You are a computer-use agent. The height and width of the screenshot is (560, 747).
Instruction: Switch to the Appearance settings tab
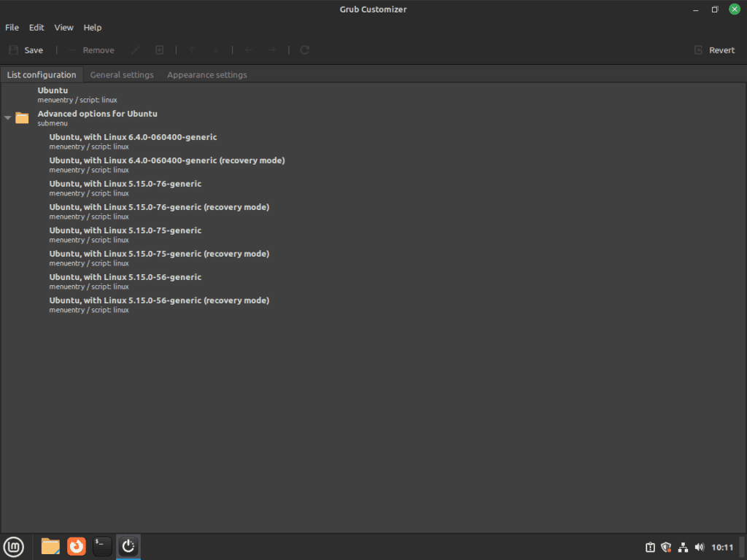pos(206,74)
